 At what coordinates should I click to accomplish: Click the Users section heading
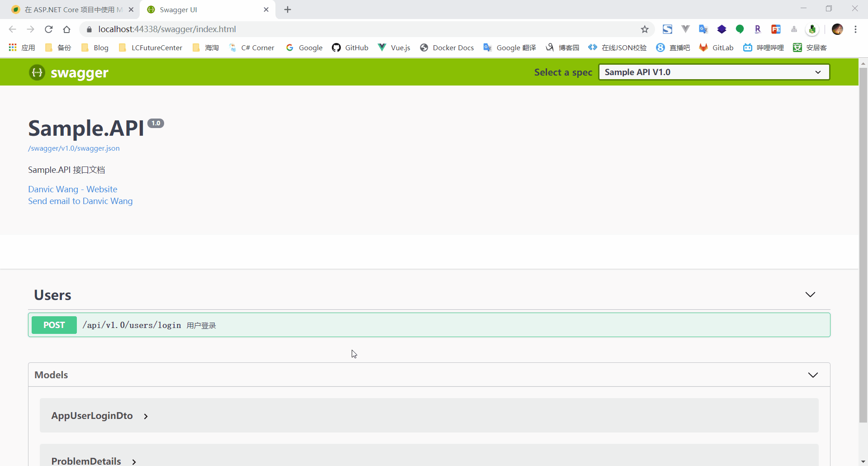coord(52,295)
